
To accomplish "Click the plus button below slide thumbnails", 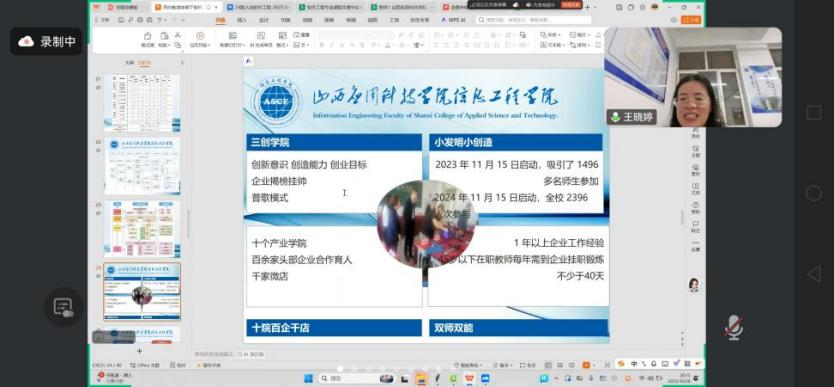I will click(139, 351).
